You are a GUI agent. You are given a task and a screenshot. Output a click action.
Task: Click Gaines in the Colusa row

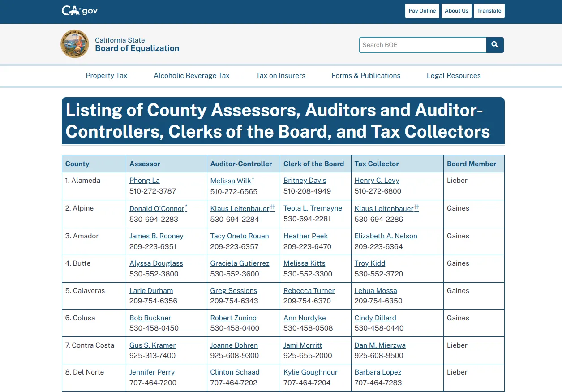point(458,318)
